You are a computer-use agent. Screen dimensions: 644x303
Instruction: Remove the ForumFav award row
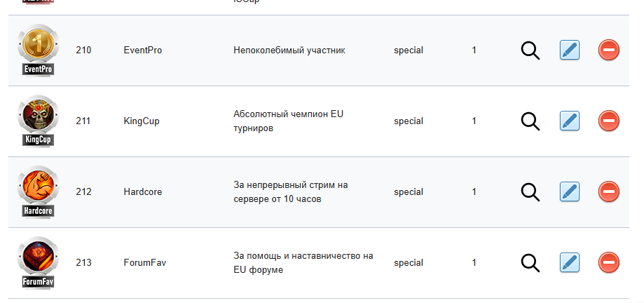click(x=609, y=262)
